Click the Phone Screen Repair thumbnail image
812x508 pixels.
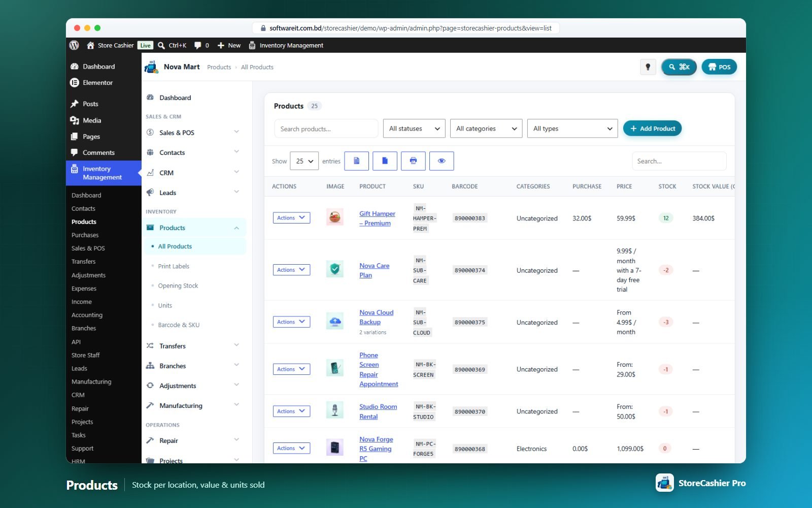click(x=334, y=368)
